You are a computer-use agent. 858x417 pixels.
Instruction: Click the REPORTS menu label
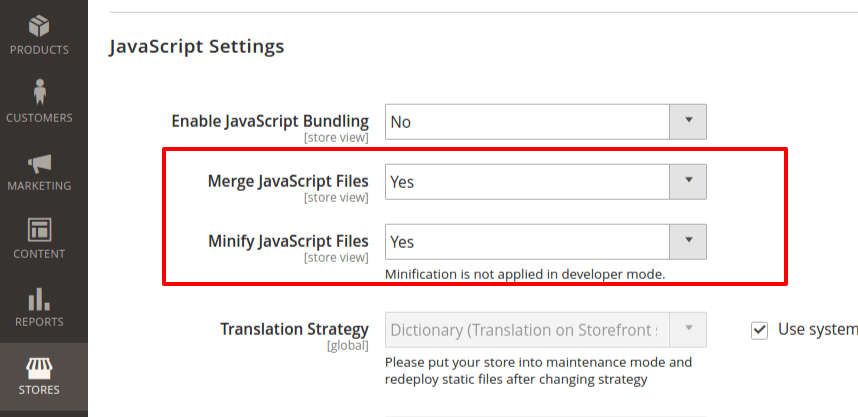point(39,322)
